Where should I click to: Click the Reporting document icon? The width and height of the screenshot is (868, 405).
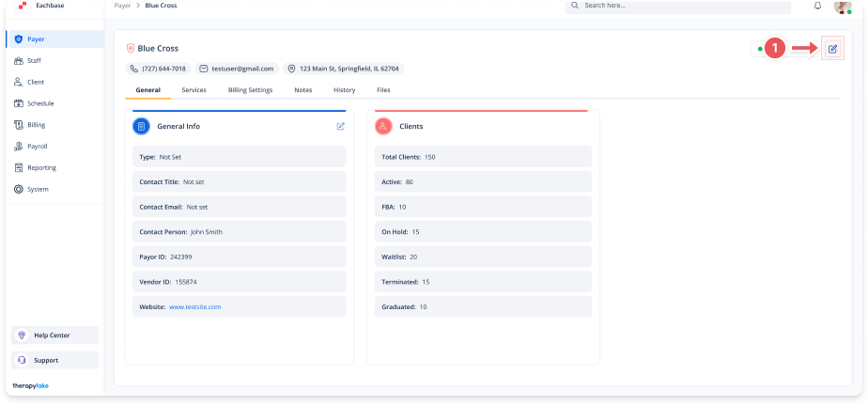coord(18,168)
